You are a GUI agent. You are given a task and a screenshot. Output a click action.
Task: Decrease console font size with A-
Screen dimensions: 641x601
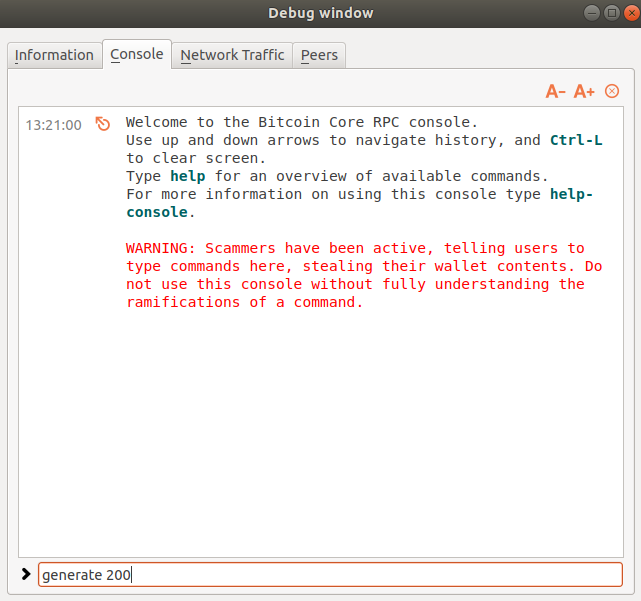(x=556, y=91)
